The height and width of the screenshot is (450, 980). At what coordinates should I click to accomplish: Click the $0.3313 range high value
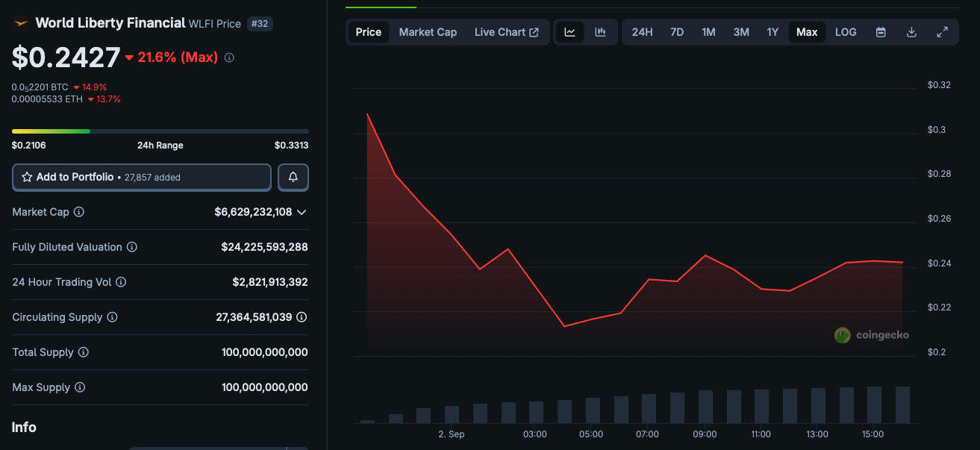pyautogui.click(x=291, y=146)
